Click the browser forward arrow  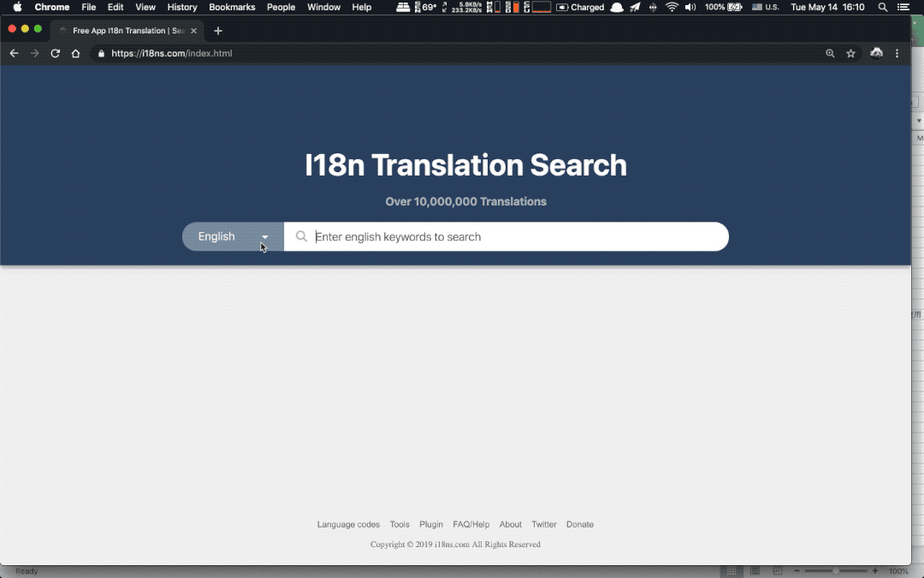point(35,53)
